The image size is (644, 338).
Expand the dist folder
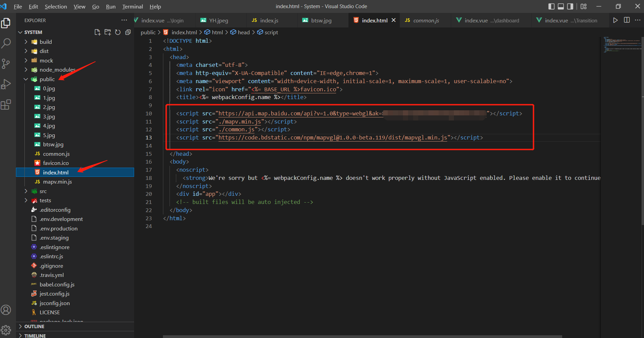pos(26,51)
